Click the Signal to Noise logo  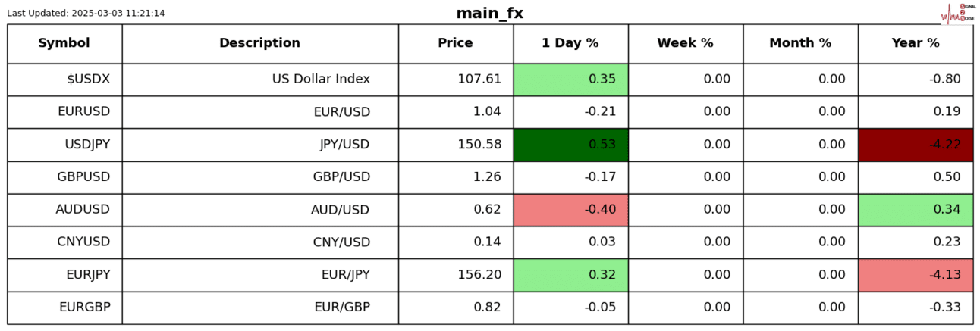point(957,13)
